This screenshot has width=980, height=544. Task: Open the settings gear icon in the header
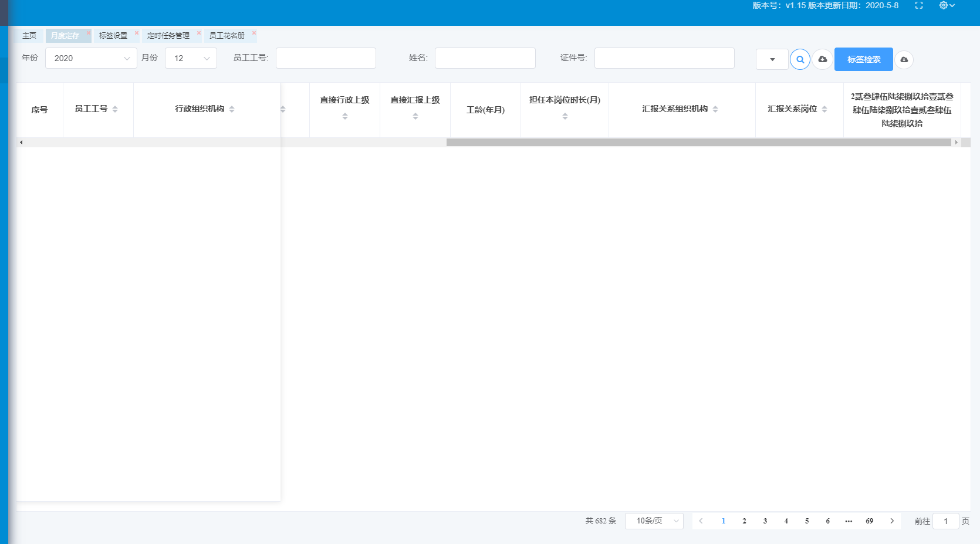(x=942, y=5)
